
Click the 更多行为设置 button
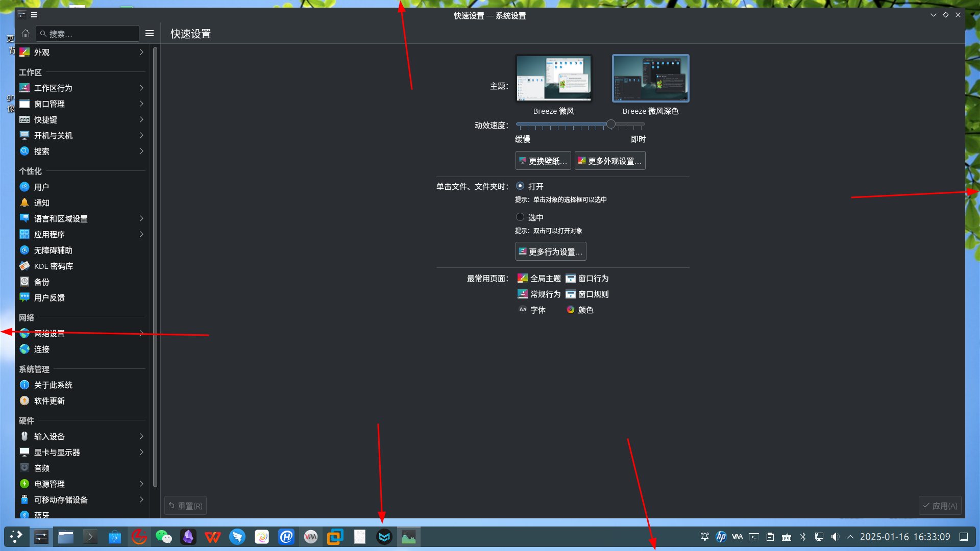click(551, 252)
